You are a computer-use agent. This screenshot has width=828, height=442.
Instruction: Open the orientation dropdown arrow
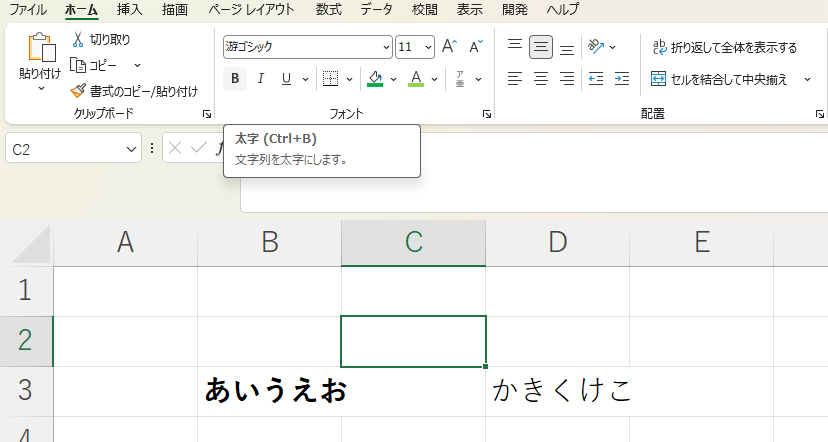click(x=612, y=47)
